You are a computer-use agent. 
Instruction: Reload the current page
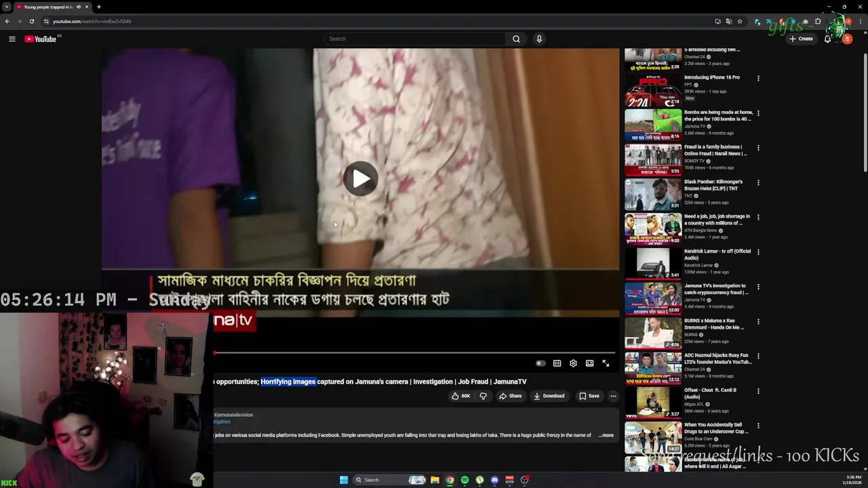point(31,21)
